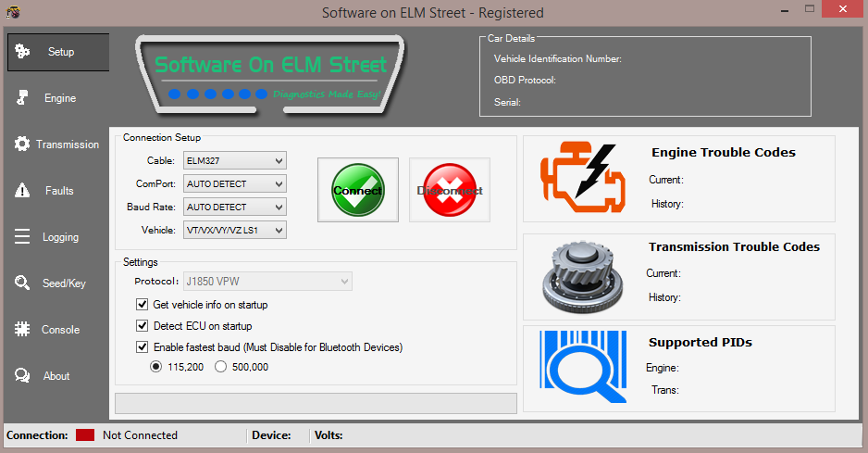Open the Logging tab
The image size is (868, 453).
coord(60,237)
